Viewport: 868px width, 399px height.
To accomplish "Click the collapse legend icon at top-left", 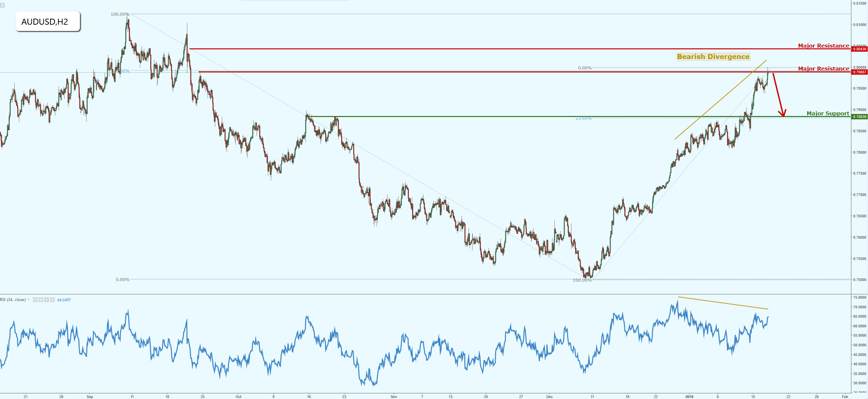I will point(2,5).
